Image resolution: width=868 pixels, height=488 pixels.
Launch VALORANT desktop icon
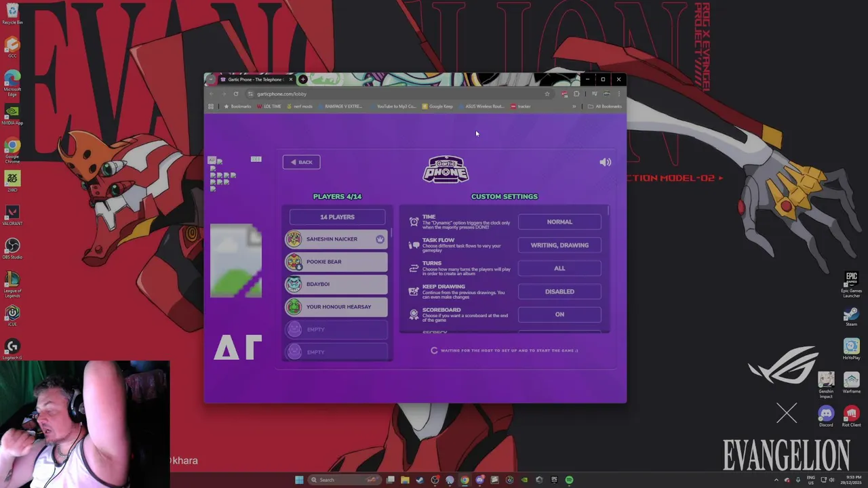coord(12,216)
